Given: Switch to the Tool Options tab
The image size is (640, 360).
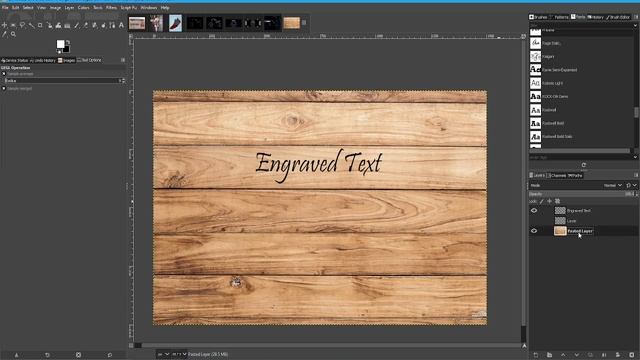Looking at the screenshot, I should [89, 60].
